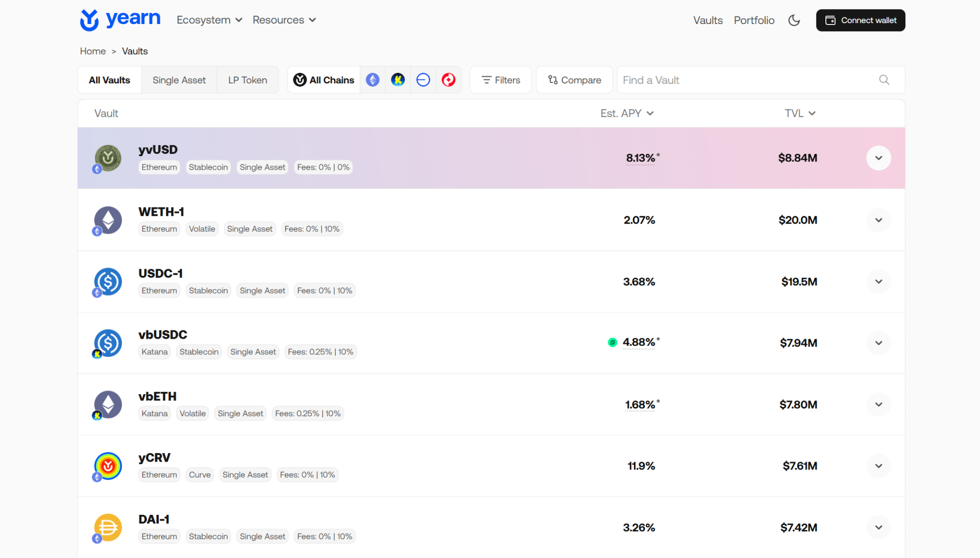
Task: Open the WETH-1 vault name
Action: point(161,212)
